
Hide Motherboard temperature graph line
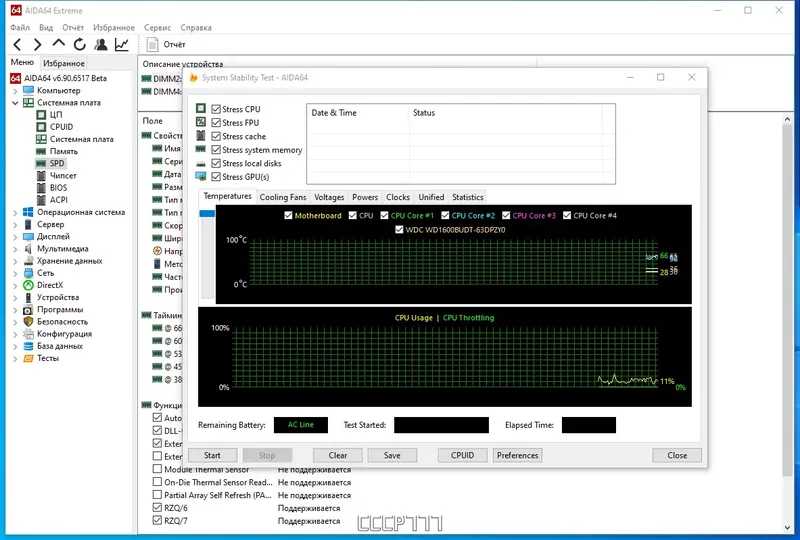(x=288, y=215)
